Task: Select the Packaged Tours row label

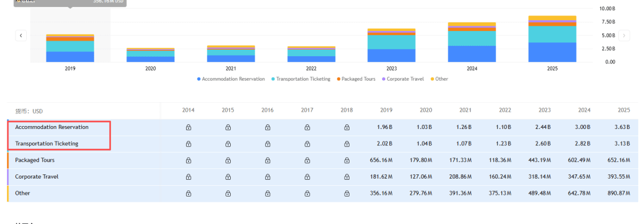Action: [x=35, y=159]
